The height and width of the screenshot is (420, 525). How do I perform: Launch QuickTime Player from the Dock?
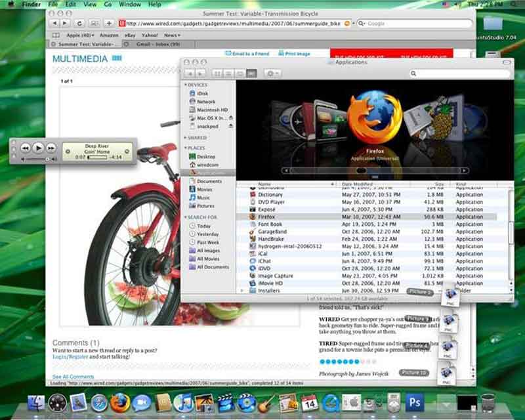coord(331,402)
